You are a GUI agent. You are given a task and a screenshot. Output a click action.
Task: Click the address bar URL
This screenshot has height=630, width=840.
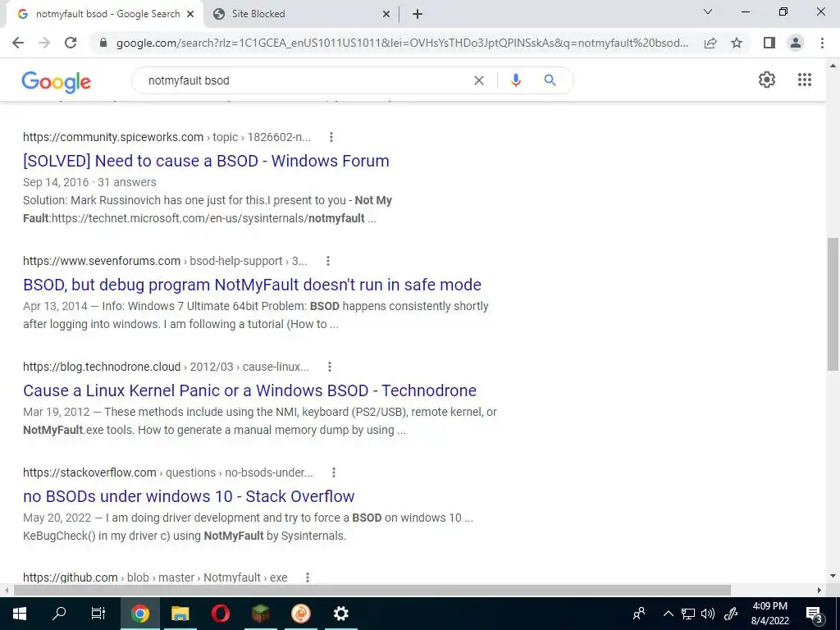pos(402,43)
